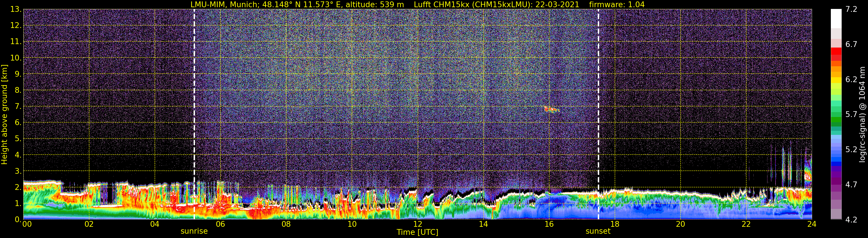The image size is (868, 238).
Task: Click the height tick label 9.
Action: click(x=18, y=74)
